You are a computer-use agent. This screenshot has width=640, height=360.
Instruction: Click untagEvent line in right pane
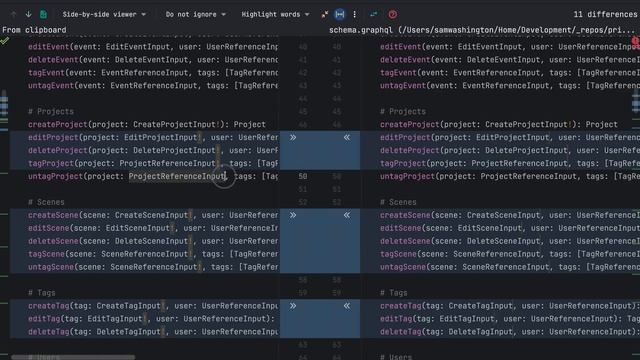click(510, 86)
